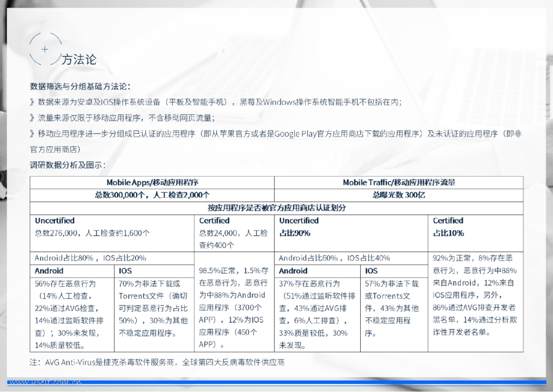
Task: Click Certified cell with 总数24,000
Action: [x=234, y=233]
